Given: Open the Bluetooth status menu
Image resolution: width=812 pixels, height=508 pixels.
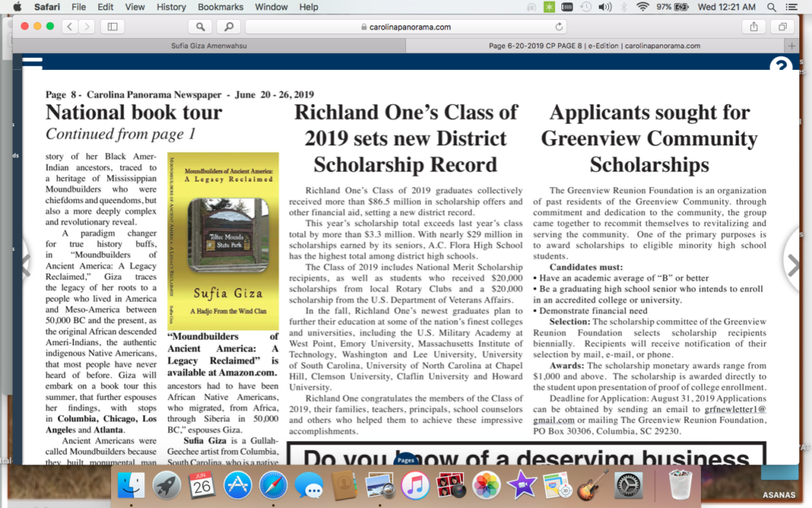Looking at the screenshot, I should pyautogui.click(x=624, y=7).
